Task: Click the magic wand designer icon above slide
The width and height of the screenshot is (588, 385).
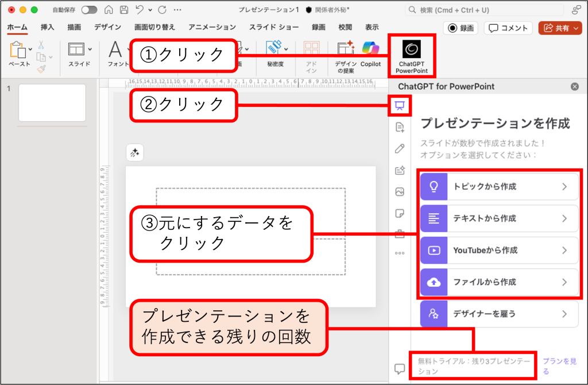Action: pos(135,152)
